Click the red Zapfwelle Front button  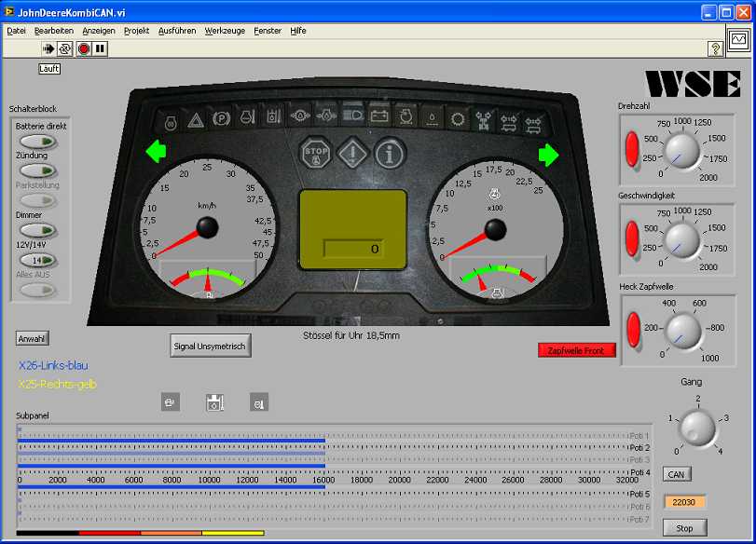point(577,350)
